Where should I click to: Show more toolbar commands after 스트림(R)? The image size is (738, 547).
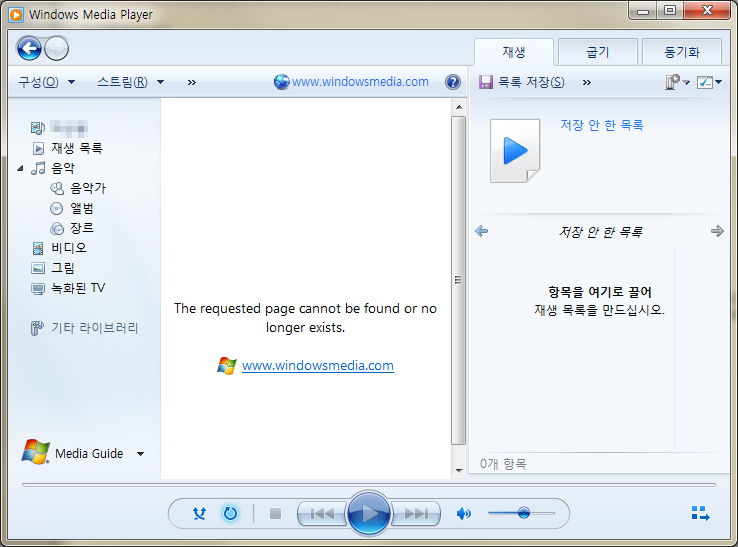192,83
